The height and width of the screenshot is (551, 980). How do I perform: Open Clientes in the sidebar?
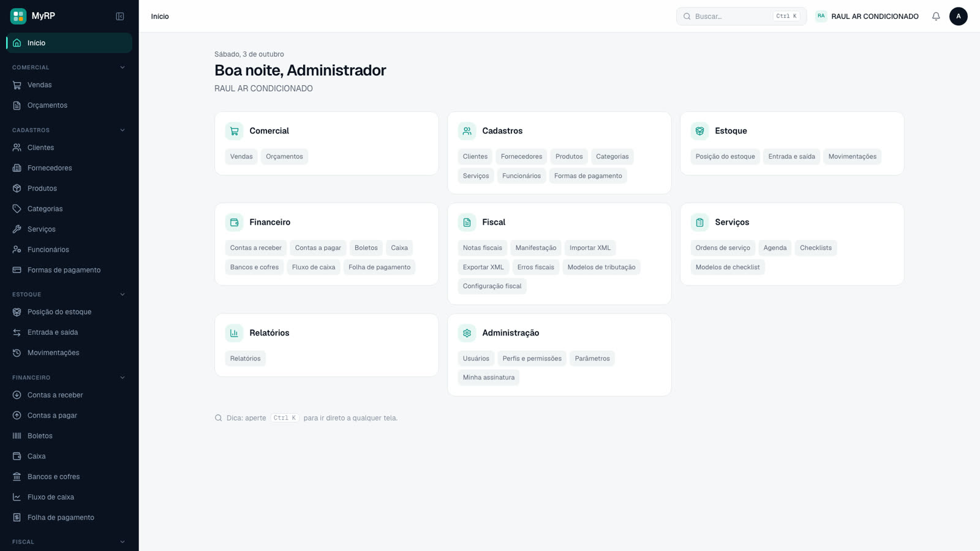click(x=69, y=148)
